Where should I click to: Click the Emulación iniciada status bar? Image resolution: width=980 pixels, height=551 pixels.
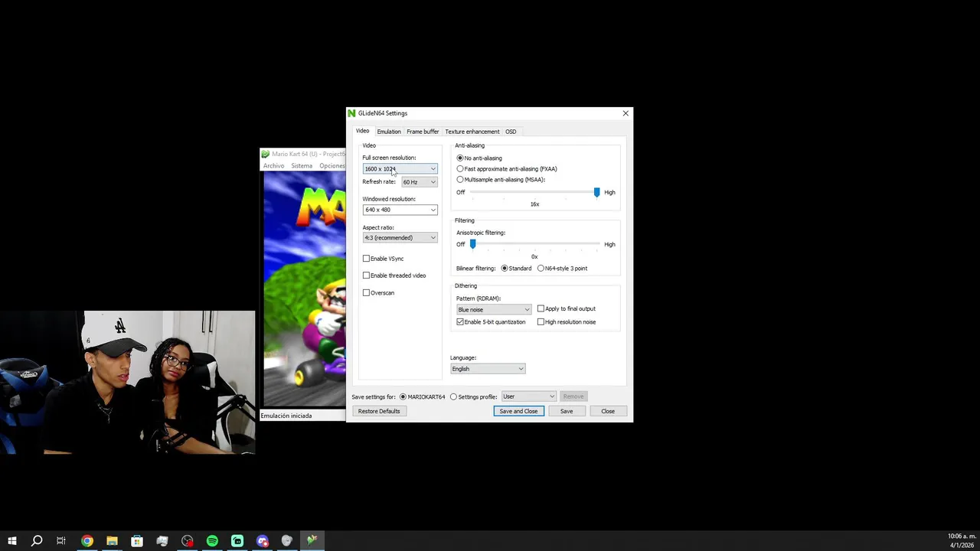click(302, 416)
